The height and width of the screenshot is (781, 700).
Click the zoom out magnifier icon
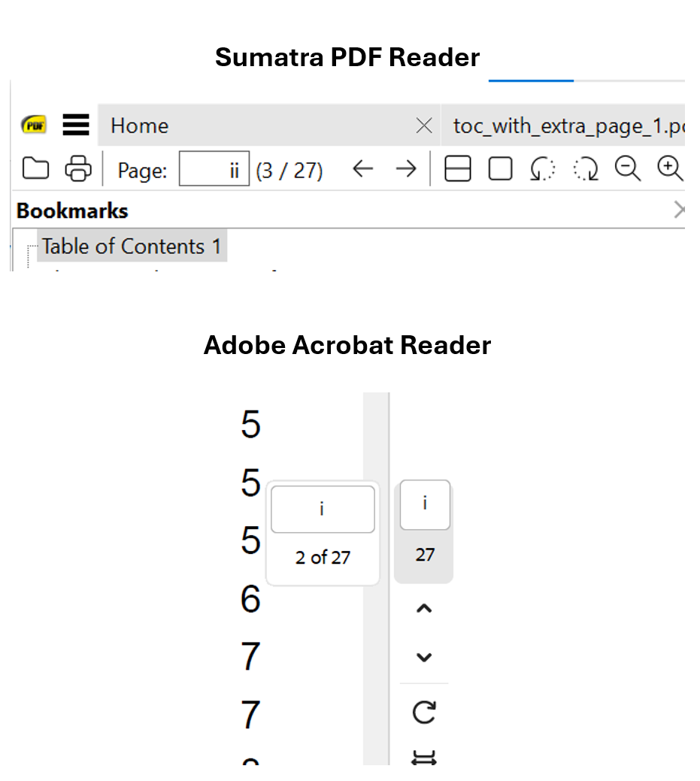[x=627, y=169]
